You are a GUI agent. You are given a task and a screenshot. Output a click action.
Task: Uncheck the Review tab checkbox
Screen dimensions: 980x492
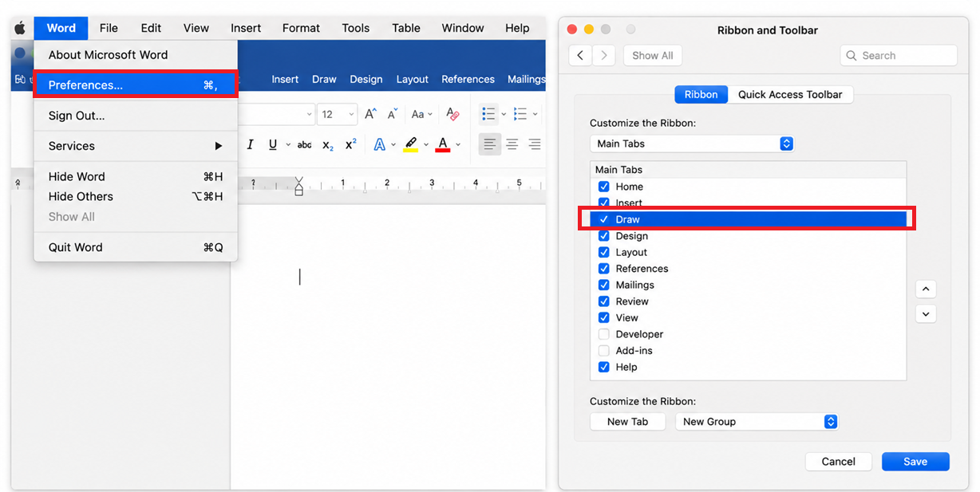(x=604, y=301)
